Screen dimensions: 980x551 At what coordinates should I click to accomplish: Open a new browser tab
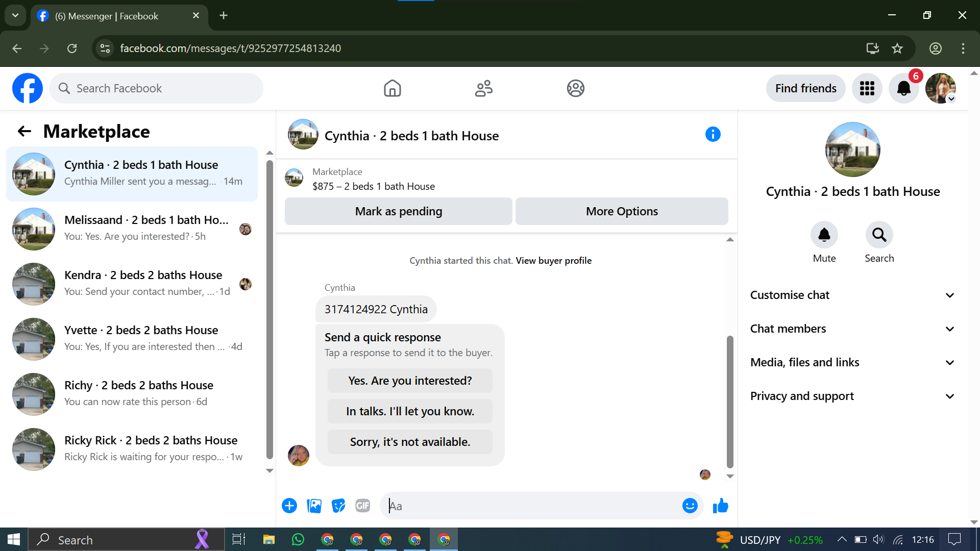tap(224, 16)
